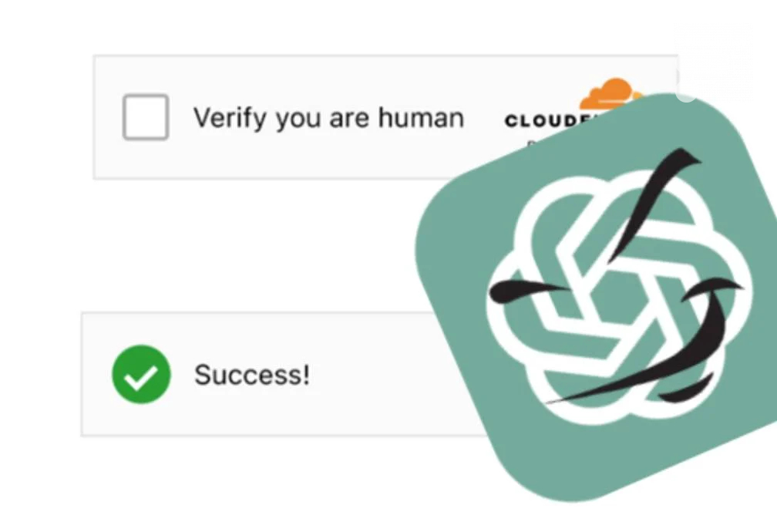777x532 pixels.
Task: Click the small black stroke under the smile
Action: (x=686, y=389)
